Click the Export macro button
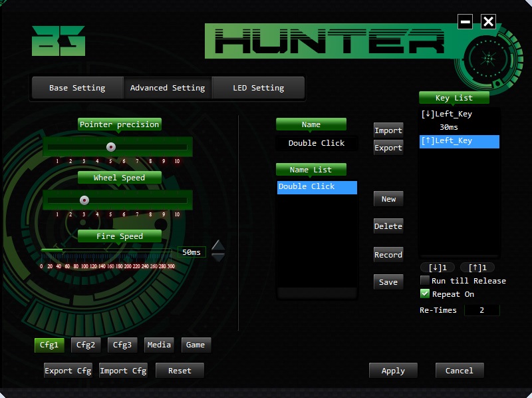This screenshot has width=532, height=398. point(388,148)
